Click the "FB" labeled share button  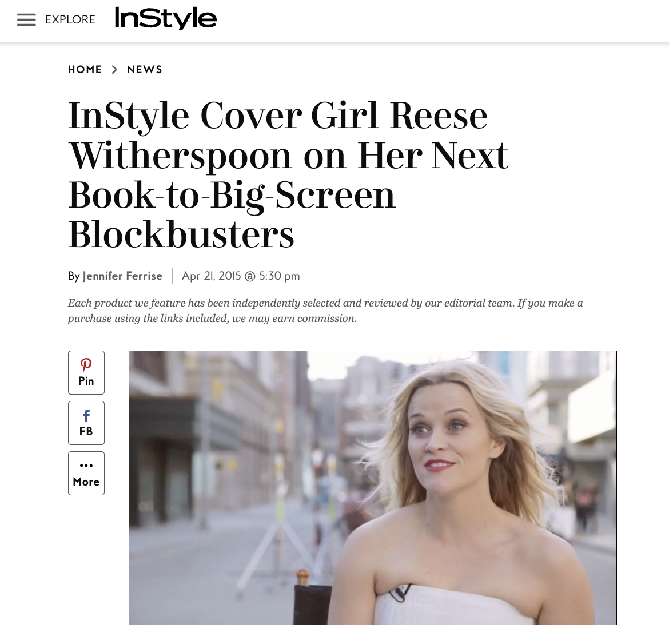(86, 431)
